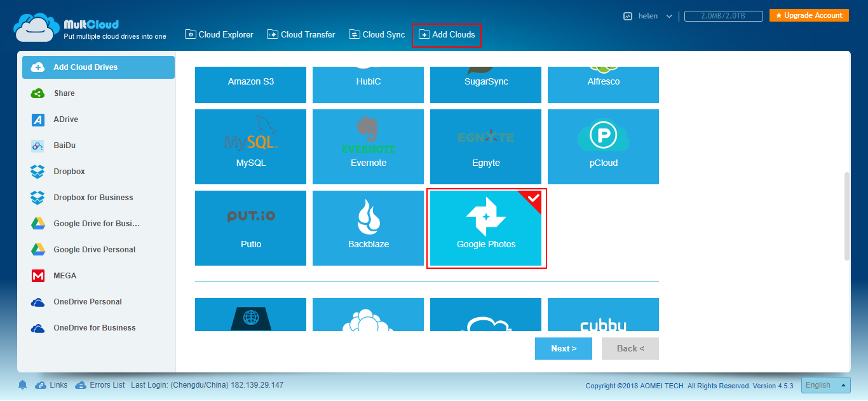Choose the Amazon S3 cloud tile
Viewport: 868px width, 401px height.
(250, 85)
